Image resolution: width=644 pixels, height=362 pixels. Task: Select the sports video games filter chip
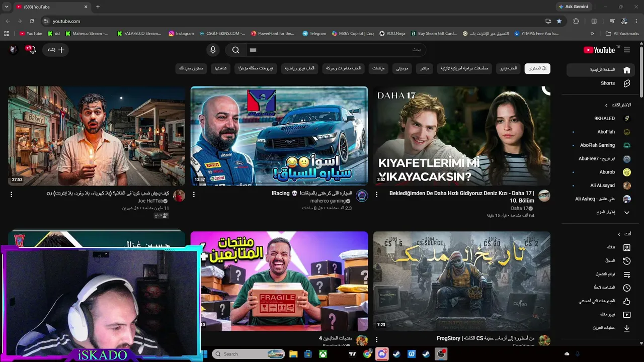(300, 68)
